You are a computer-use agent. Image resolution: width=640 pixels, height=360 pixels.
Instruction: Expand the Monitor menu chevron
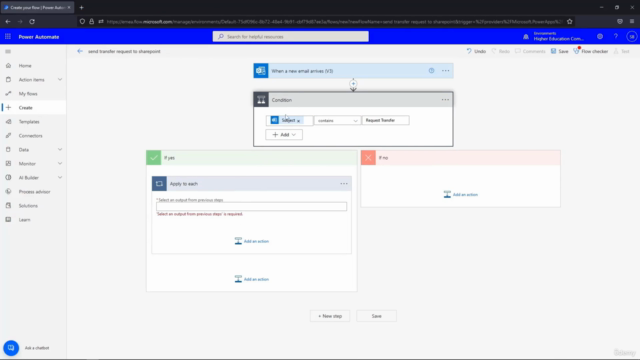point(60,164)
